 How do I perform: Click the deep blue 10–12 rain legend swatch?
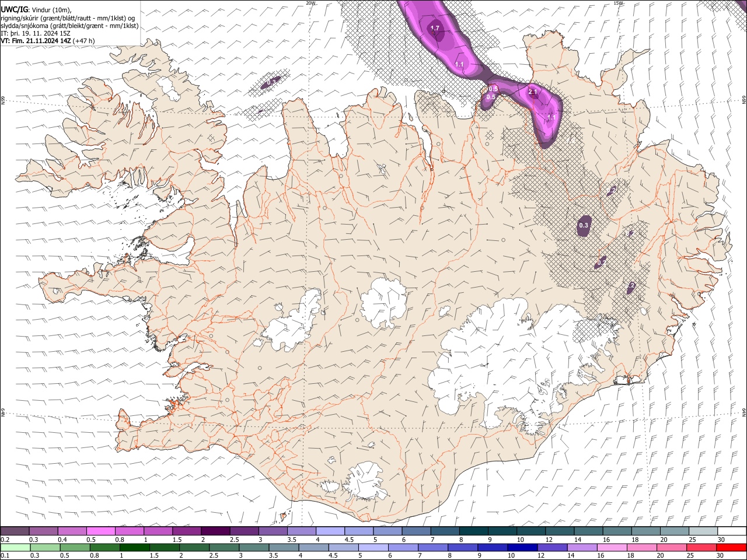pyautogui.click(x=522, y=547)
